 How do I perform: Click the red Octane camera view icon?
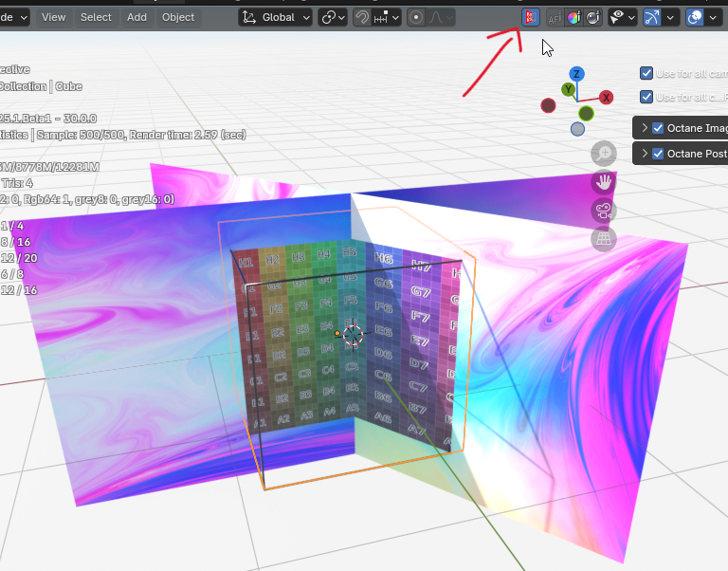pos(530,18)
